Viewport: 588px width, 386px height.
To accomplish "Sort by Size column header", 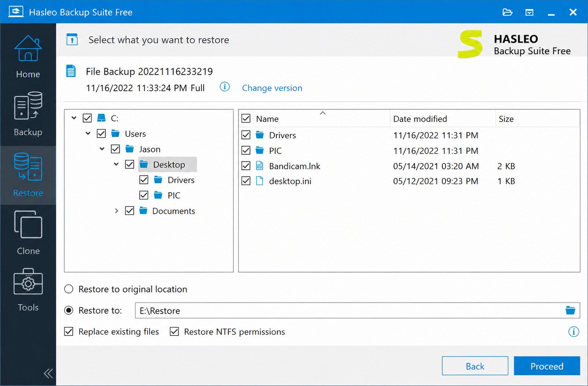I will pos(537,119).
